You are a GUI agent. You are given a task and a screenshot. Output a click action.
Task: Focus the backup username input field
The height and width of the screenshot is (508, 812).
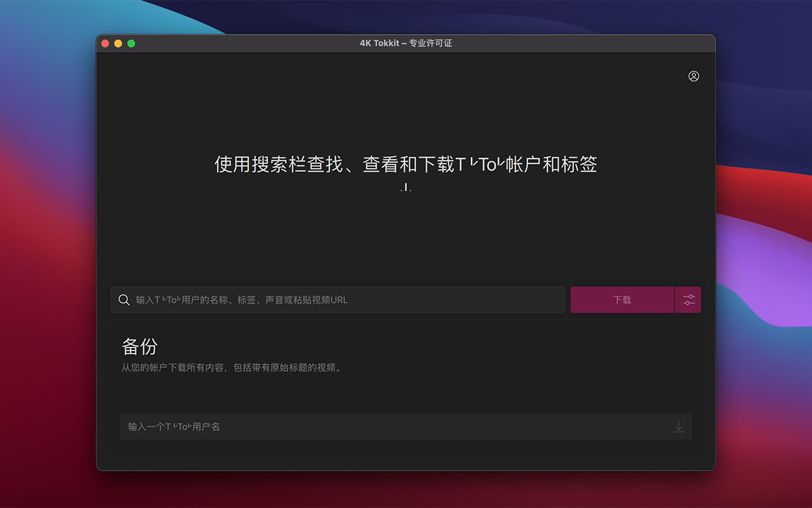tap(406, 427)
